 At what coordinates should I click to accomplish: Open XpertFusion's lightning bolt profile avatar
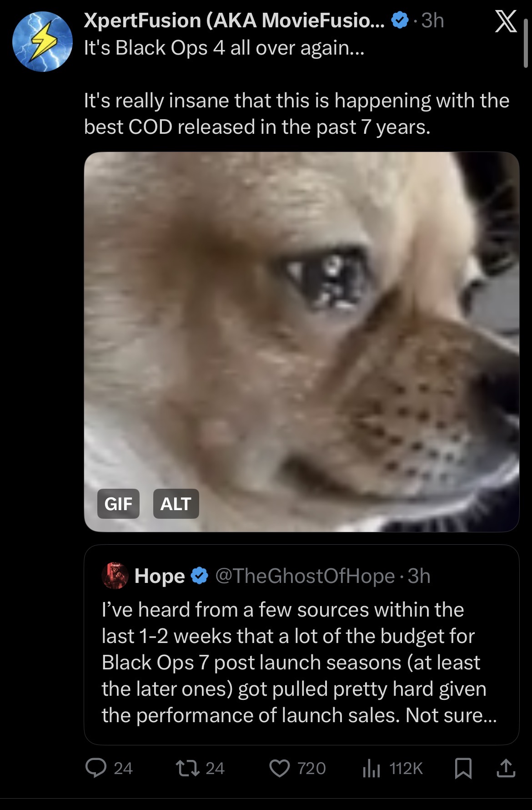click(x=42, y=41)
